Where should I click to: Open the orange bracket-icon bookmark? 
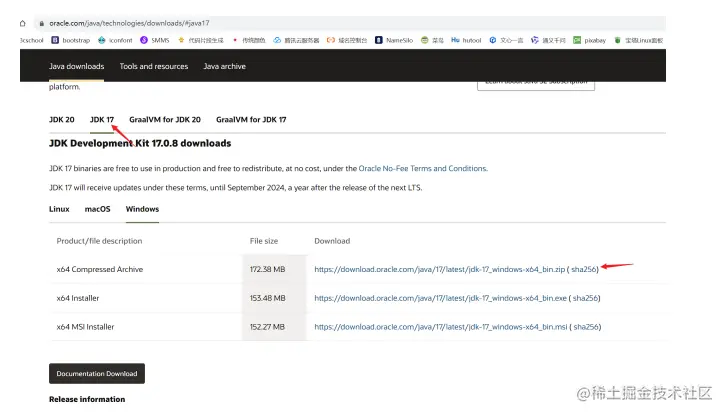click(331, 40)
